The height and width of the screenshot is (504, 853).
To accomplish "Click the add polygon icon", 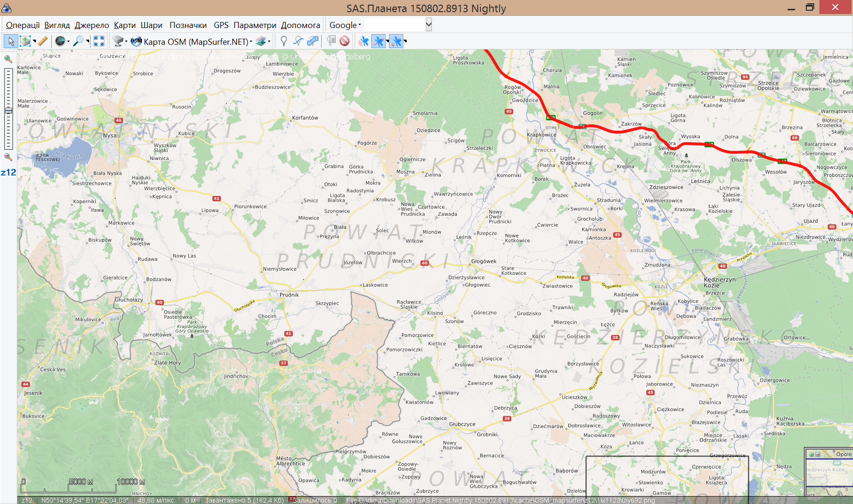I will [x=313, y=42].
